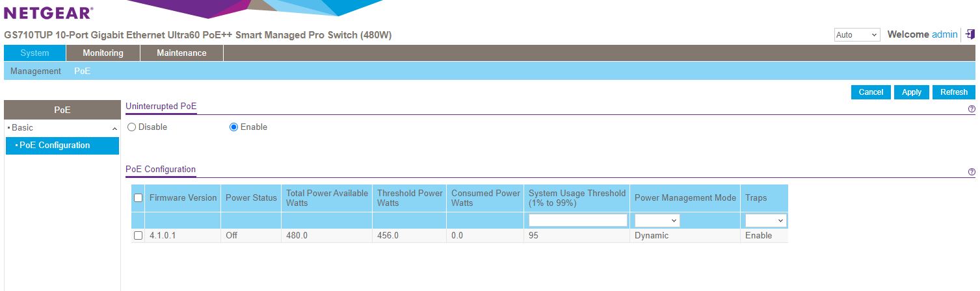Open help for PoE Configuration section
The width and height of the screenshot is (980, 291).
[972, 172]
